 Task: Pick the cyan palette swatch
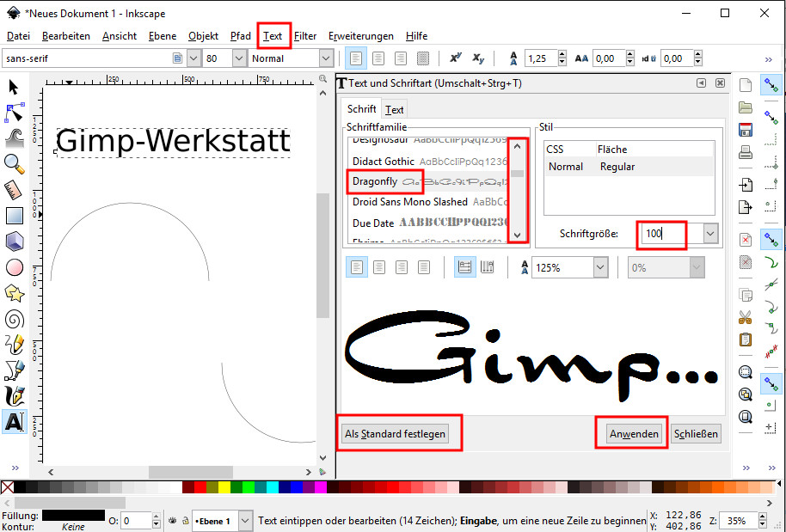click(273, 487)
